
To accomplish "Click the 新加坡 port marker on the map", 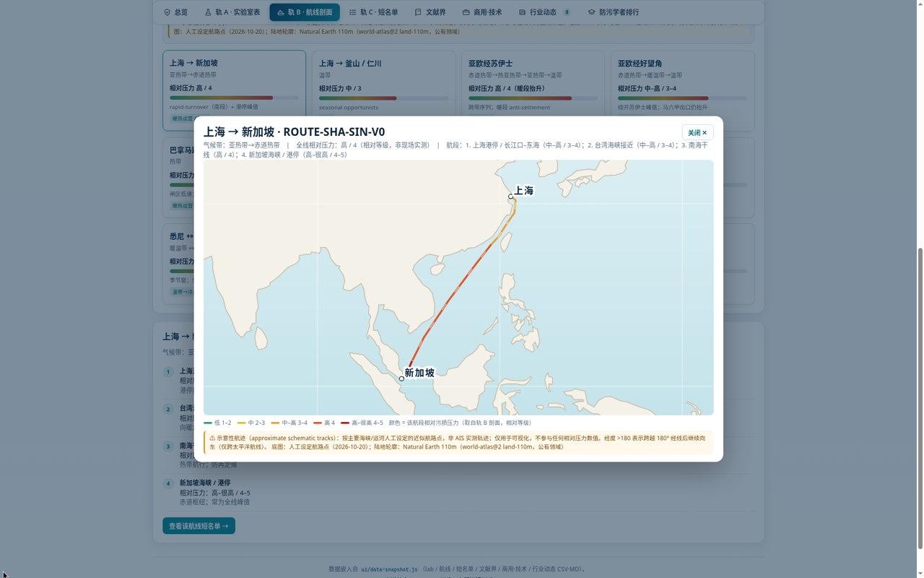I will pos(402,379).
